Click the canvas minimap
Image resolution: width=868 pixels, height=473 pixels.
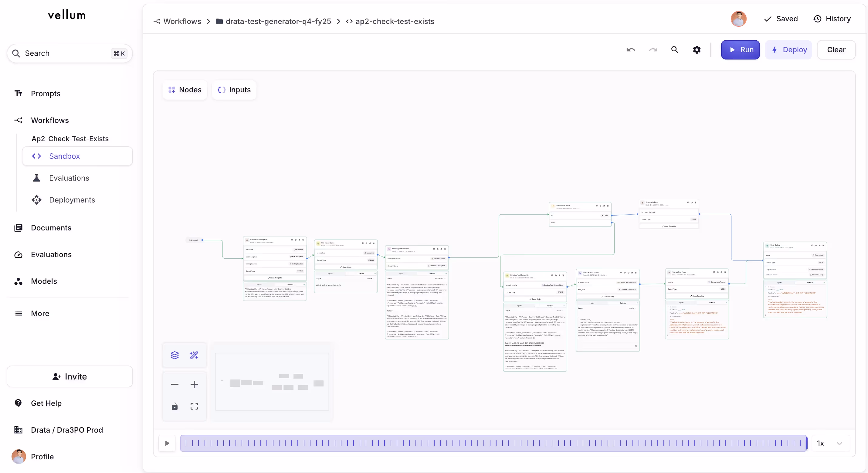coord(272,382)
